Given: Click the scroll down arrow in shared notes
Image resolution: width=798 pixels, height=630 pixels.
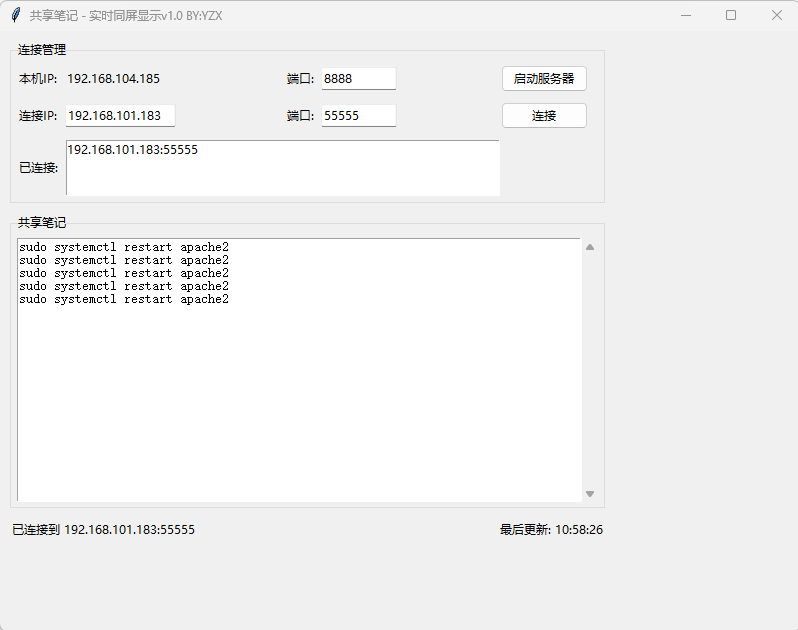Looking at the screenshot, I should (590, 494).
